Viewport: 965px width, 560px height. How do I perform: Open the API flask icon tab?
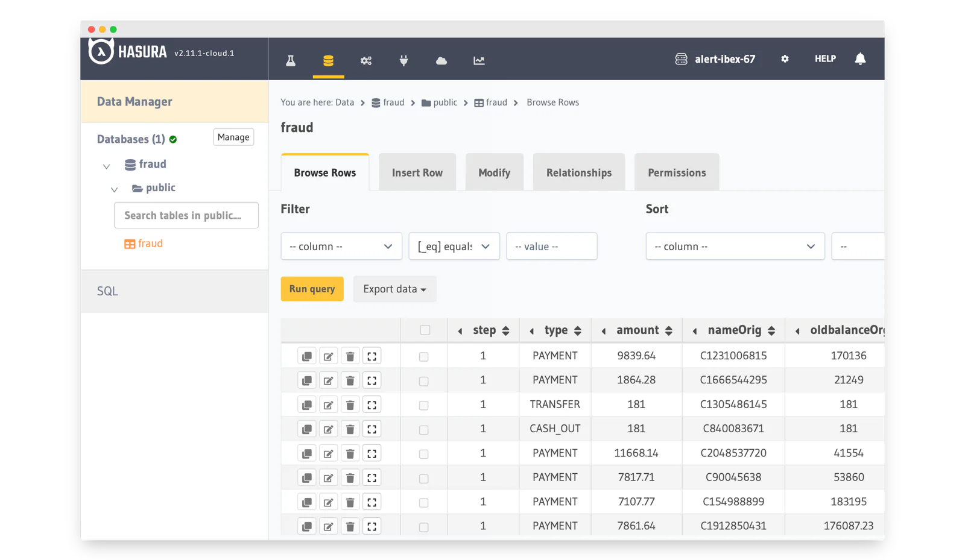[x=291, y=60]
